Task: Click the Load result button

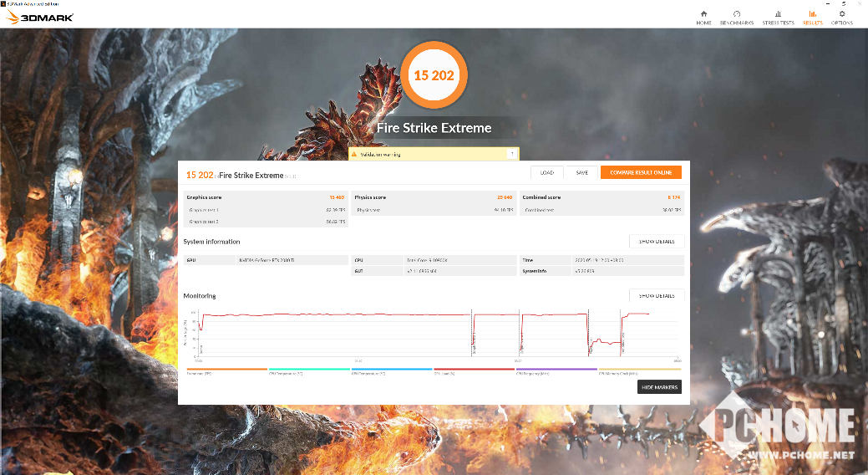Action: [x=547, y=172]
